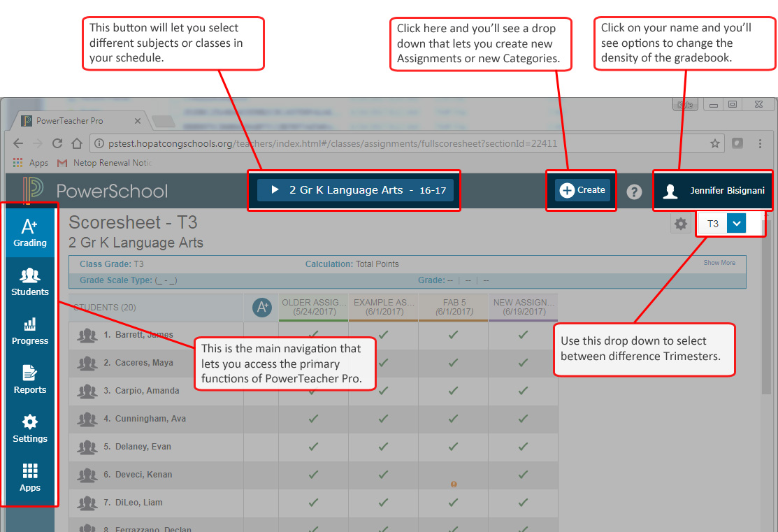Click the Calculation: Total Points text

coord(352,264)
